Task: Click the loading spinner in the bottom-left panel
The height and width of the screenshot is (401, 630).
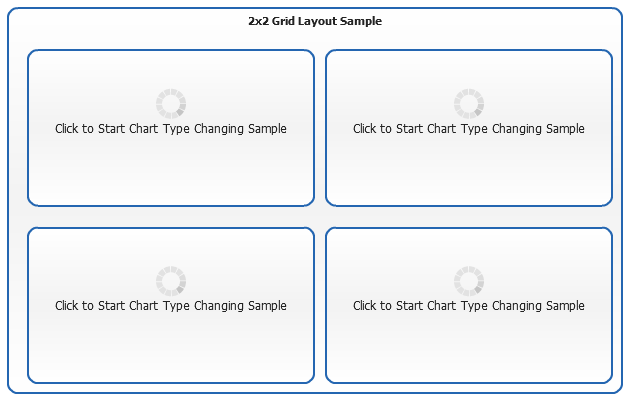Action: pyautogui.click(x=171, y=281)
